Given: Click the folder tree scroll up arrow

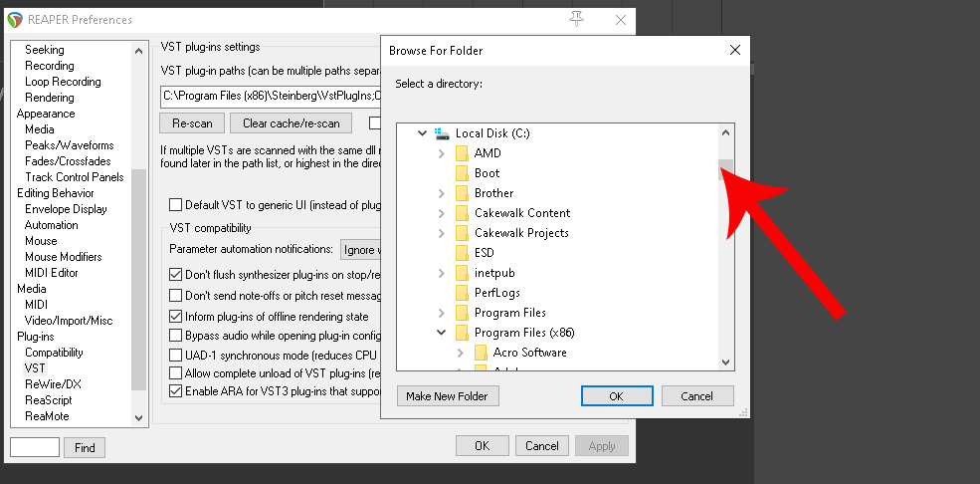Looking at the screenshot, I should [x=725, y=131].
